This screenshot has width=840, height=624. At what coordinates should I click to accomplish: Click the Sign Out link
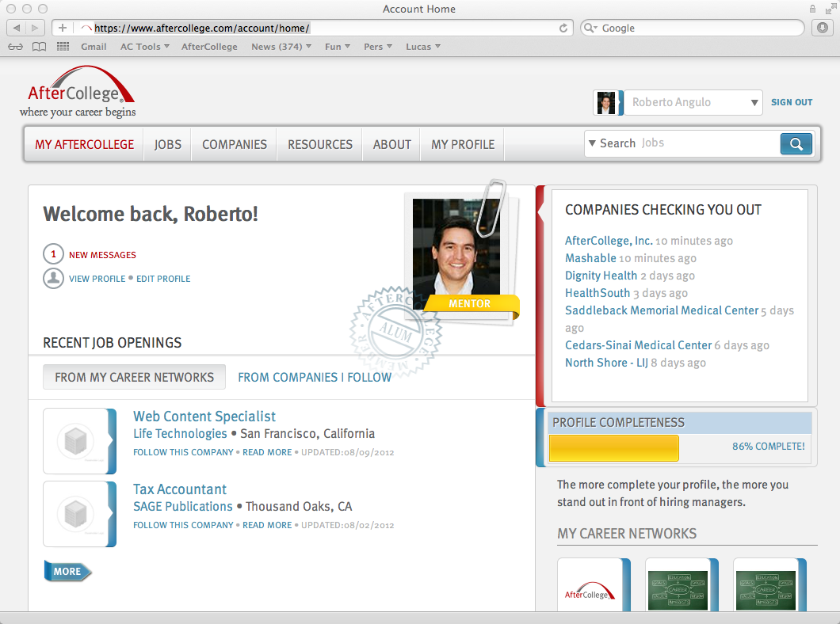[x=792, y=102]
